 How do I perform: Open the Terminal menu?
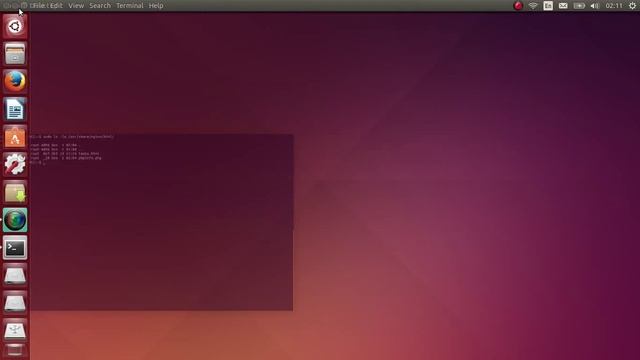pyautogui.click(x=130, y=6)
